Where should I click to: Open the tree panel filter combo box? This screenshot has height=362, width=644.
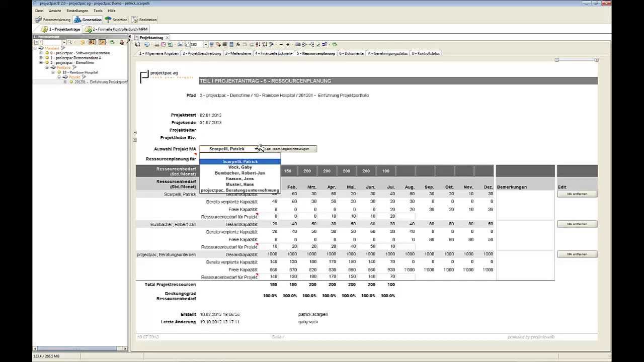(64, 42)
